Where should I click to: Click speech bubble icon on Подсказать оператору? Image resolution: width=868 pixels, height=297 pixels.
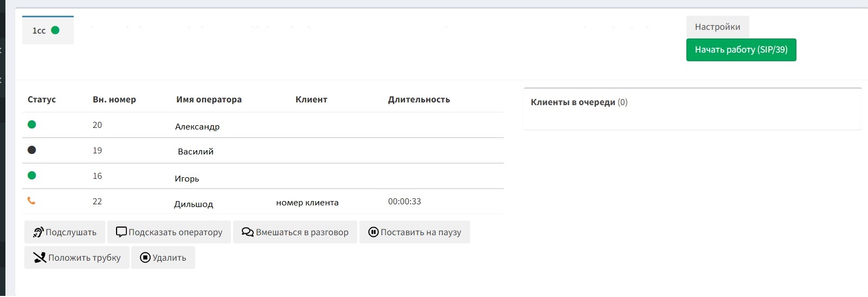click(121, 232)
